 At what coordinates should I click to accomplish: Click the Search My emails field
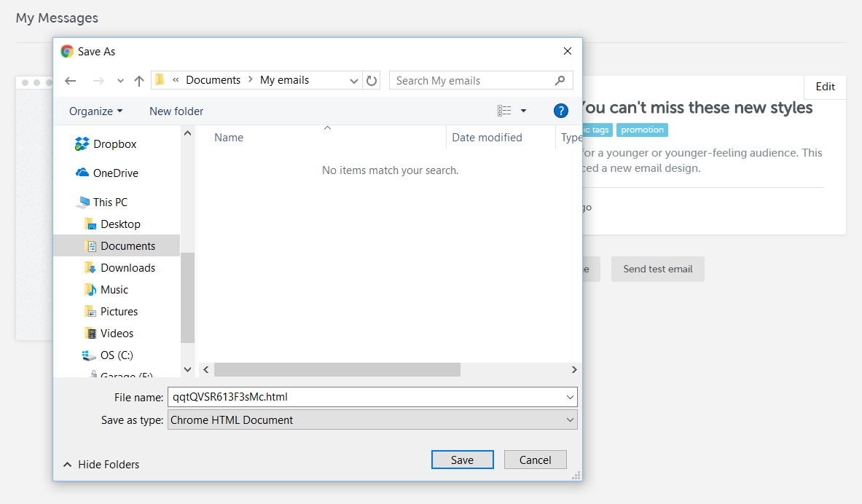(481, 80)
